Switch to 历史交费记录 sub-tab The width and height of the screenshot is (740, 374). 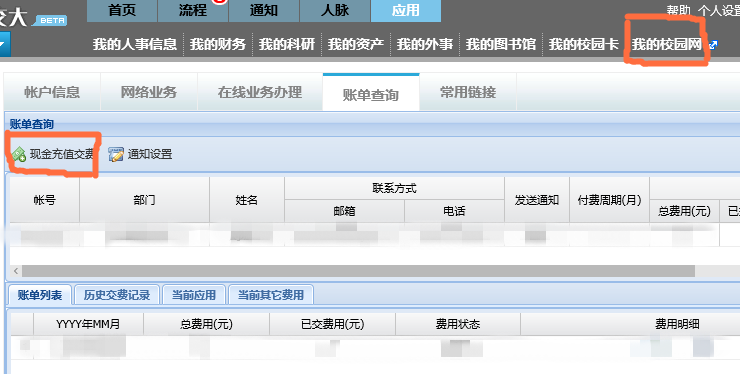[117, 295]
